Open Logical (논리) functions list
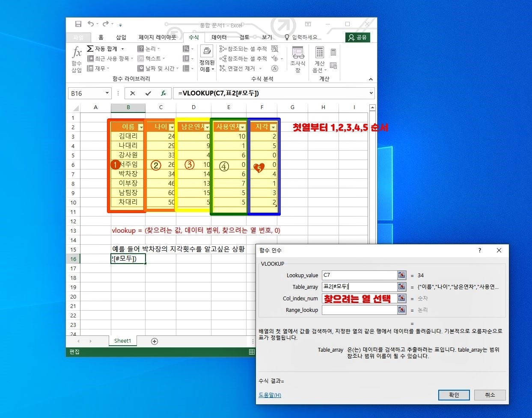Viewport: 532px width, 418px height. point(149,49)
